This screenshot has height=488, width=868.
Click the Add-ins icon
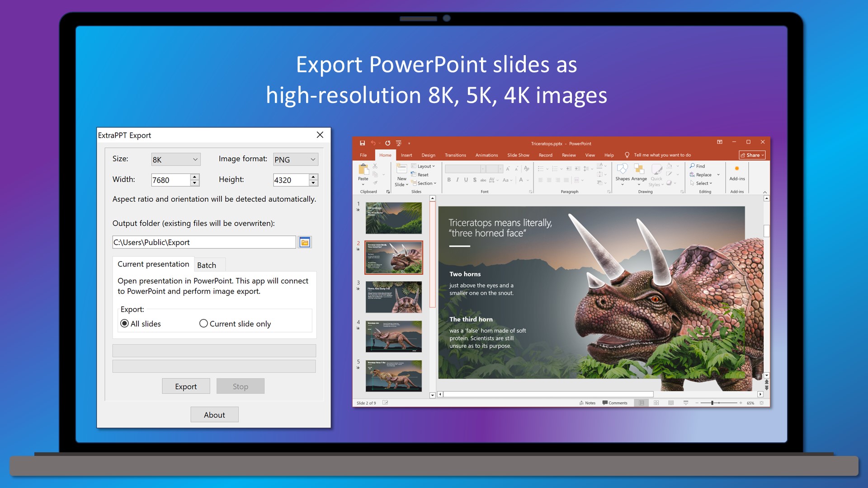point(737,169)
